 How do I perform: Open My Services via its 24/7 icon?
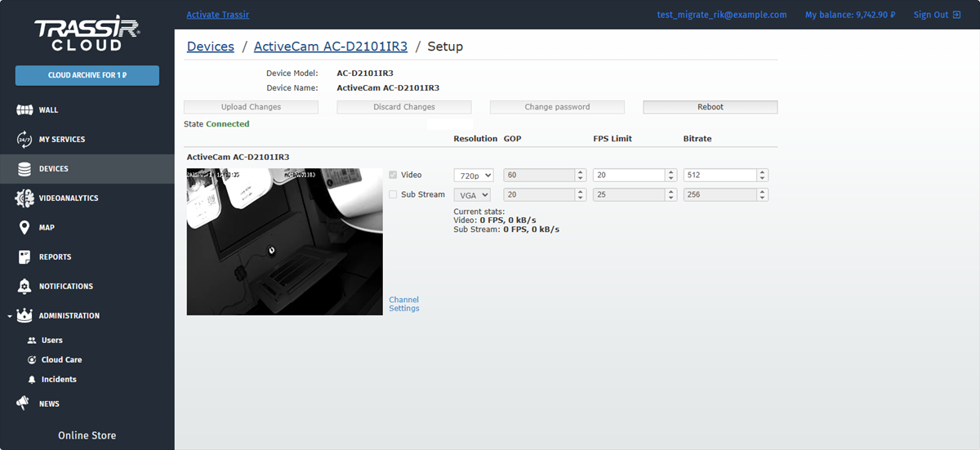(x=24, y=140)
